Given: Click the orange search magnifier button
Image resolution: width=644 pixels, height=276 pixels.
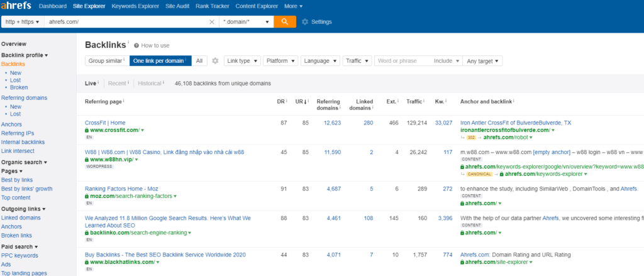Looking at the screenshot, I should pos(285,22).
